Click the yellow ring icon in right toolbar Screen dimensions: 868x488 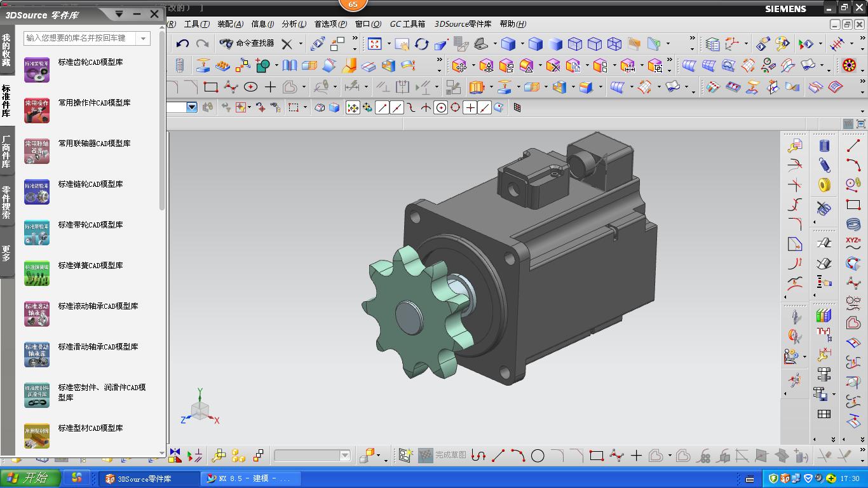coord(824,185)
